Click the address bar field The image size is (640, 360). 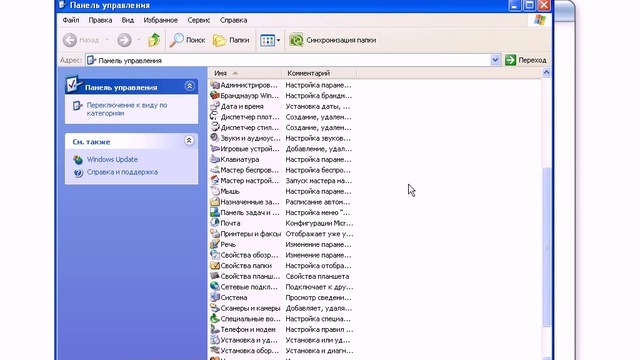pyautogui.click(x=288, y=60)
